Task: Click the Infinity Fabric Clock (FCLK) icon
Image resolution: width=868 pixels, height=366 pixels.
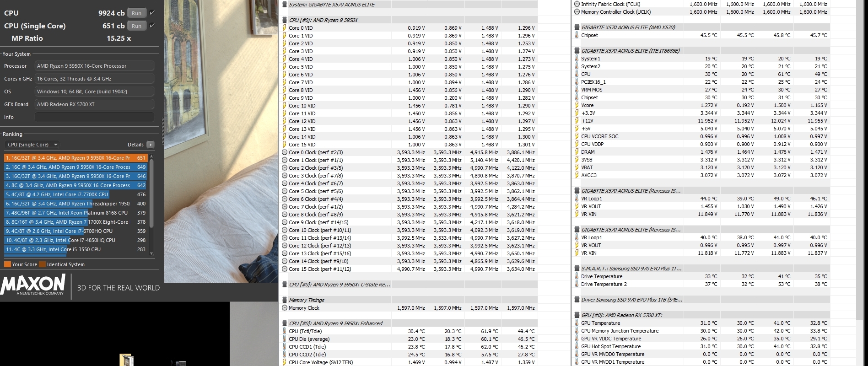Action: (x=577, y=4)
